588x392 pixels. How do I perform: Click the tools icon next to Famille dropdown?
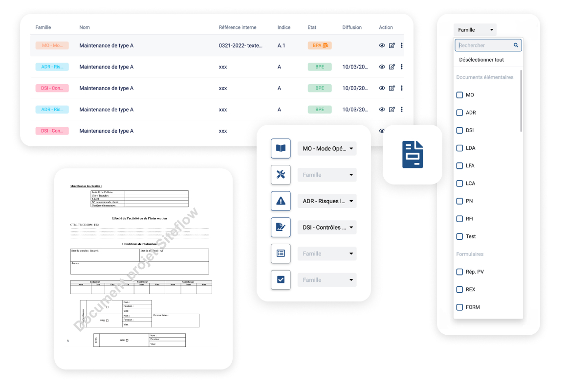[x=281, y=175]
